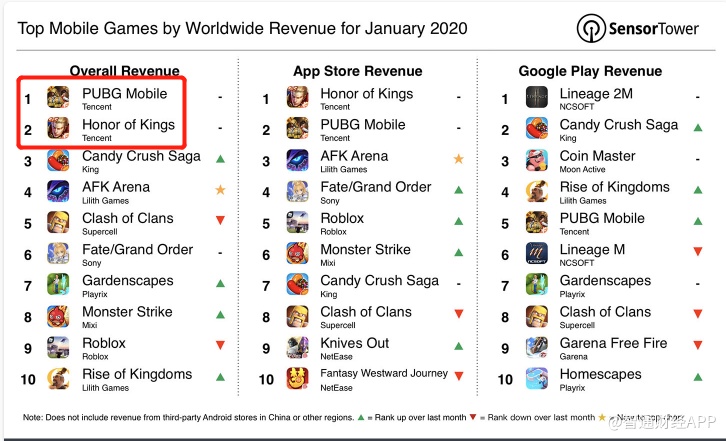Click Rise of Kingdoms name under Overall Revenue
Image resolution: width=726 pixels, height=441 pixels.
pos(137,374)
